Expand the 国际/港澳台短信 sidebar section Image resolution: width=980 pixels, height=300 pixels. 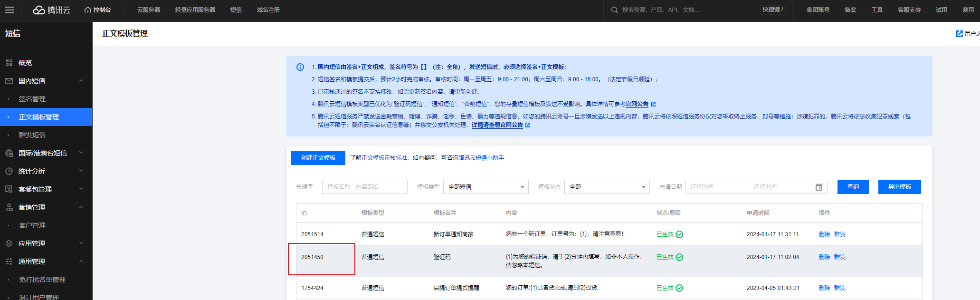pos(81,153)
